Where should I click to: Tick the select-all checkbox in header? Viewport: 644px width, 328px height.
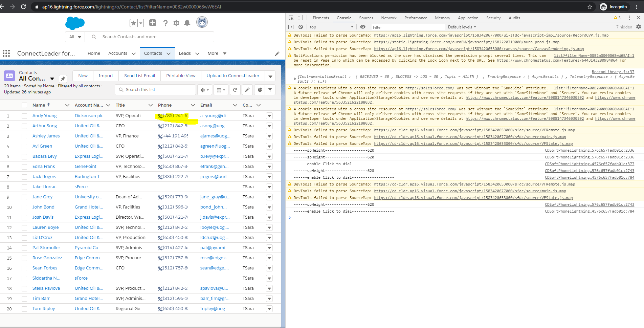[x=24, y=105]
